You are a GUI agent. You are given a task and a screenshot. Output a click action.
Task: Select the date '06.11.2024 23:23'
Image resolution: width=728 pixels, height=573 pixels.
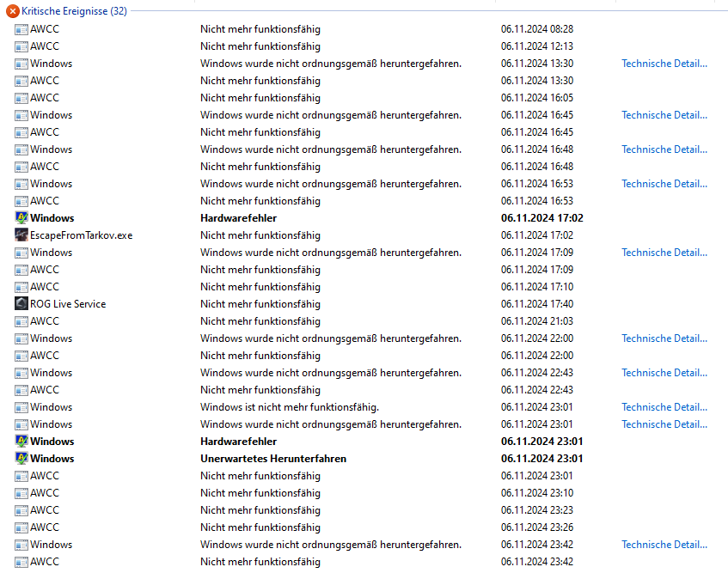click(537, 509)
